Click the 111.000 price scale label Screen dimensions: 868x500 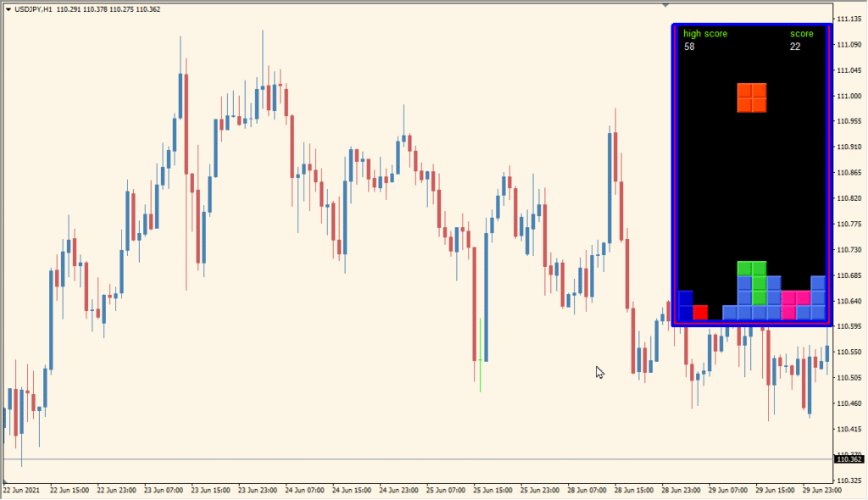pyautogui.click(x=849, y=97)
